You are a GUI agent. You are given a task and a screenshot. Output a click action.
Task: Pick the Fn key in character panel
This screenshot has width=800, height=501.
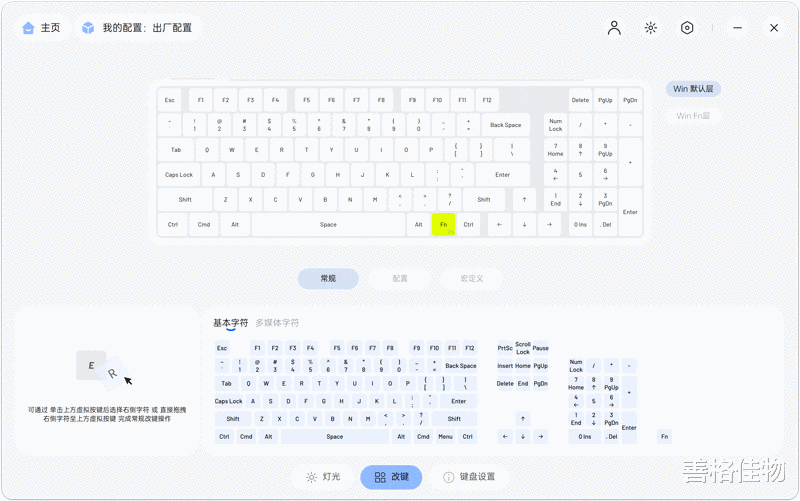coord(664,437)
